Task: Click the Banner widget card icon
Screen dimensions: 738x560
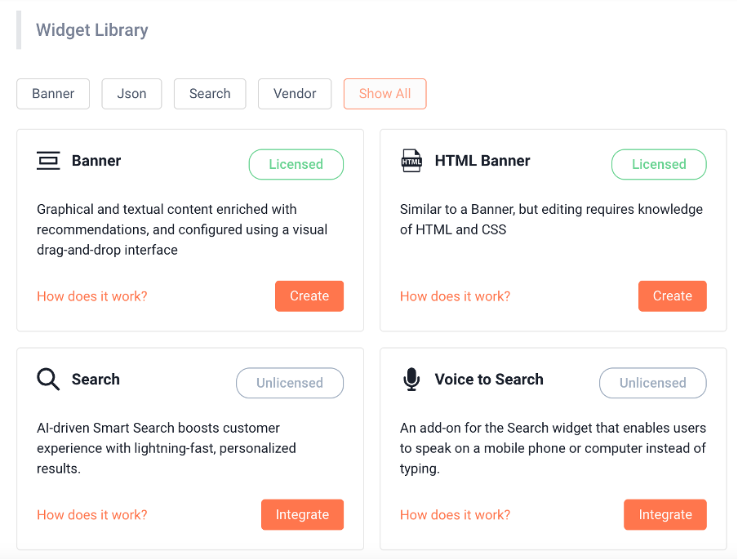Action: click(x=49, y=160)
